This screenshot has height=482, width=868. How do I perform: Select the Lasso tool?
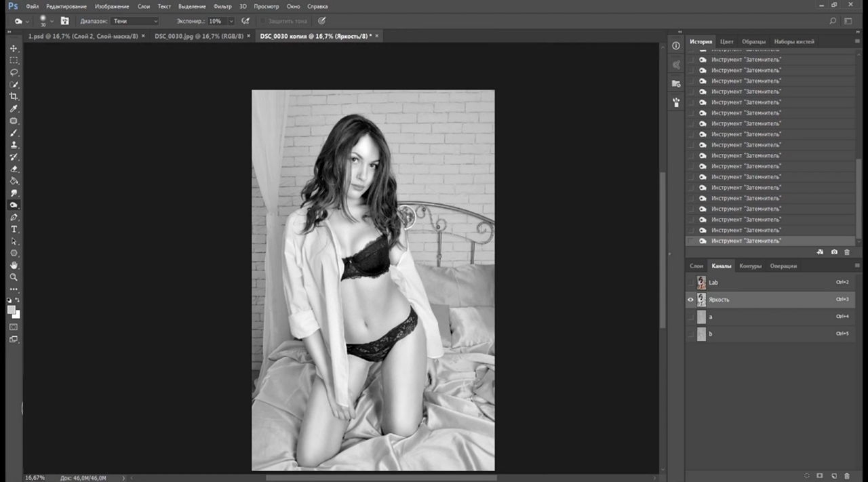coord(14,73)
